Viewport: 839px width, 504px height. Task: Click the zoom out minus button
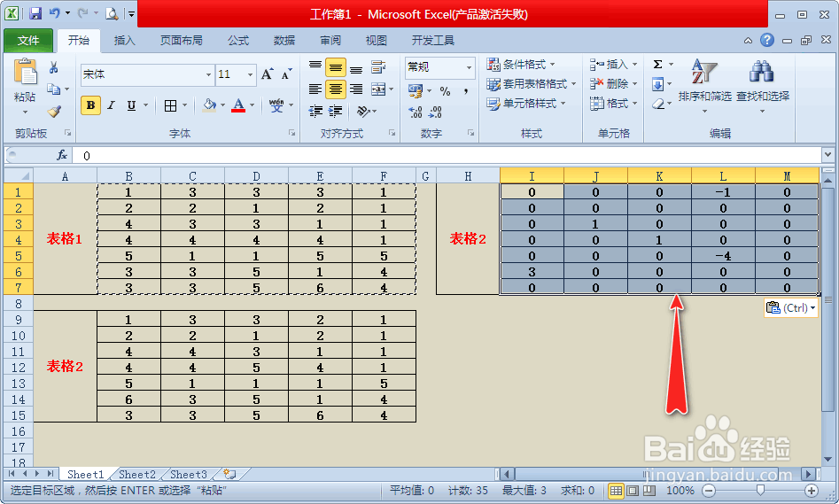[x=709, y=491]
